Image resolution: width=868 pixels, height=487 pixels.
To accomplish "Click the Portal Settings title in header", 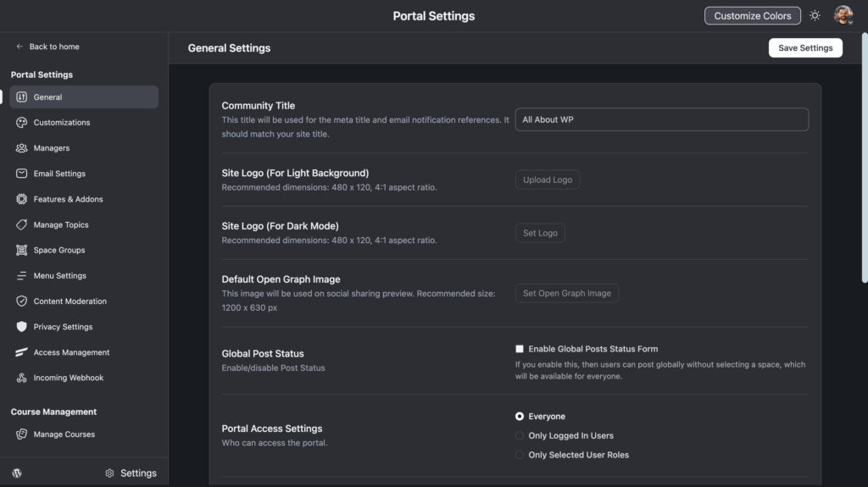I will (434, 16).
